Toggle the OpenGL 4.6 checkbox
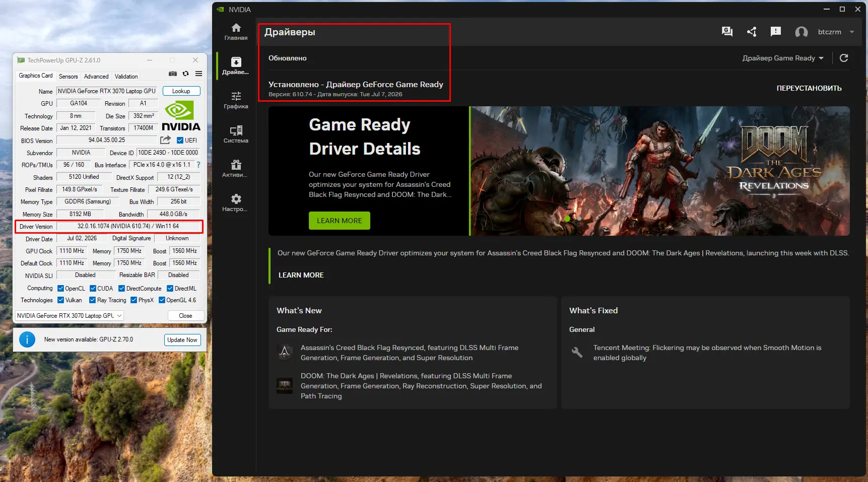868x482 pixels. pyautogui.click(x=162, y=300)
